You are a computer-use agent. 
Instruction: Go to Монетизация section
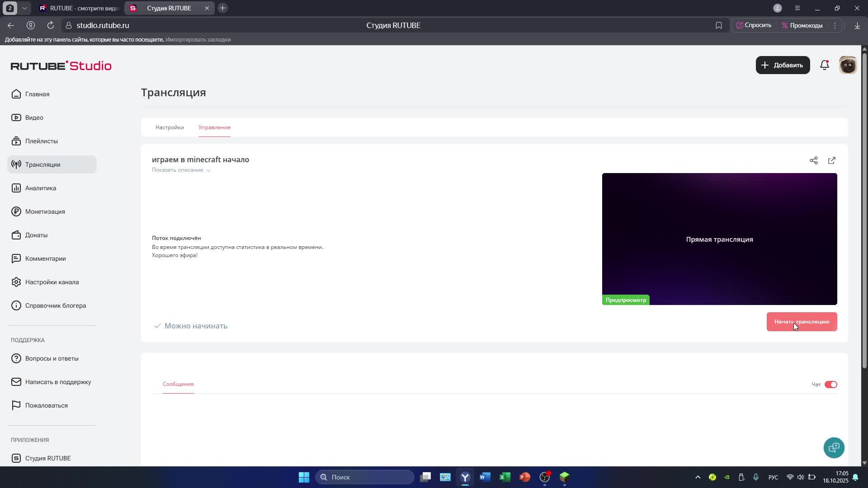pos(45,211)
